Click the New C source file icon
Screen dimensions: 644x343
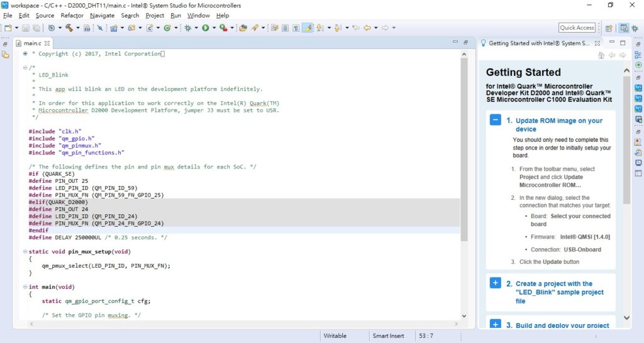pyautogui.click(x=150, y=28)
